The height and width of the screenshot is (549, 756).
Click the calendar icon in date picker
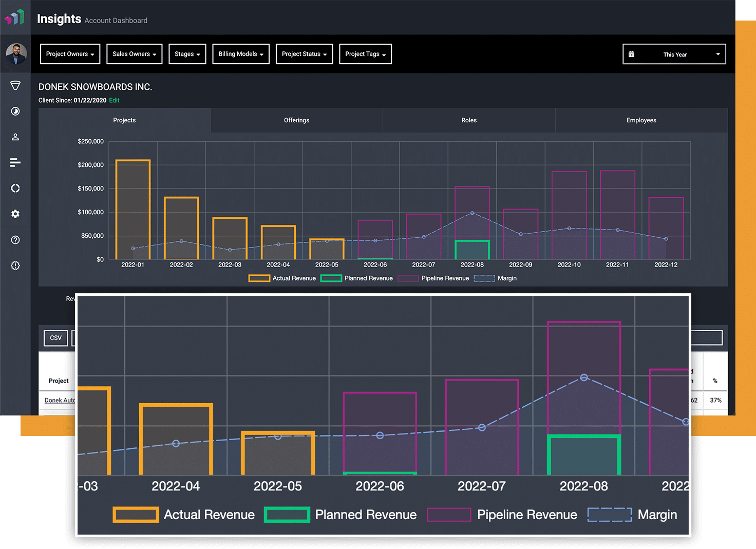[x=631, y=54]
